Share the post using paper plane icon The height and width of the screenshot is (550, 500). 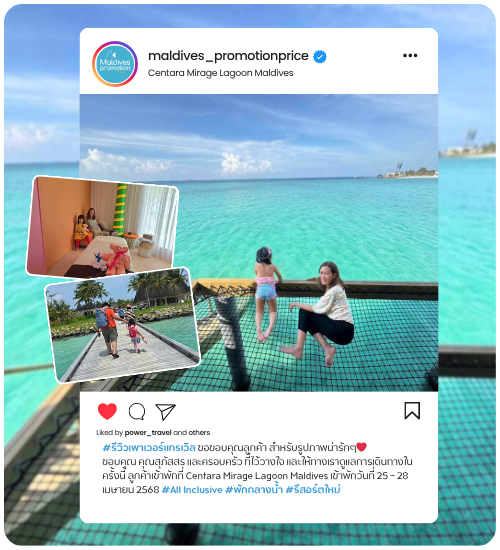[x=165, y=412]
